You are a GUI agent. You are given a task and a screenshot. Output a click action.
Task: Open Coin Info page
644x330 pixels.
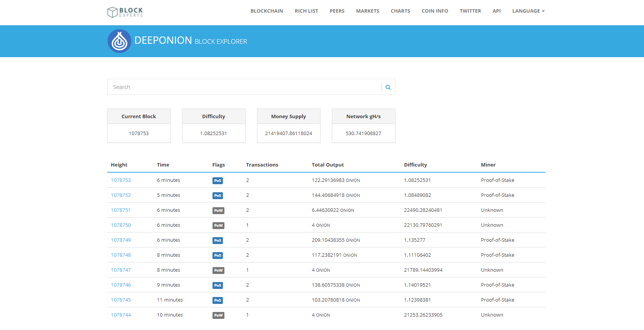435,11
